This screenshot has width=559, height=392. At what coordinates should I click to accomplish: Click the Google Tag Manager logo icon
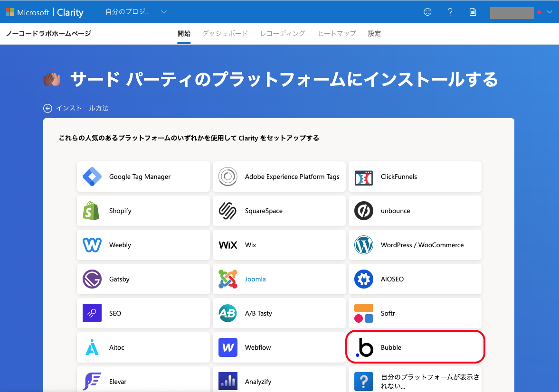(x=92, y=177)
